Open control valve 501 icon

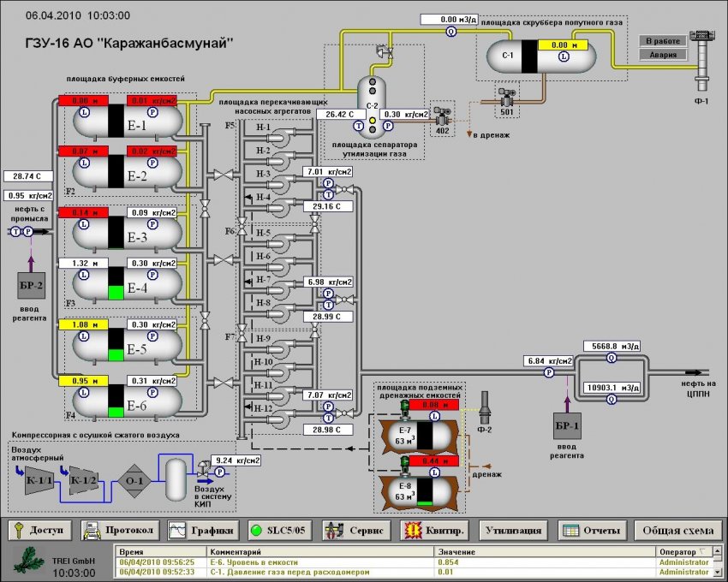507,98
